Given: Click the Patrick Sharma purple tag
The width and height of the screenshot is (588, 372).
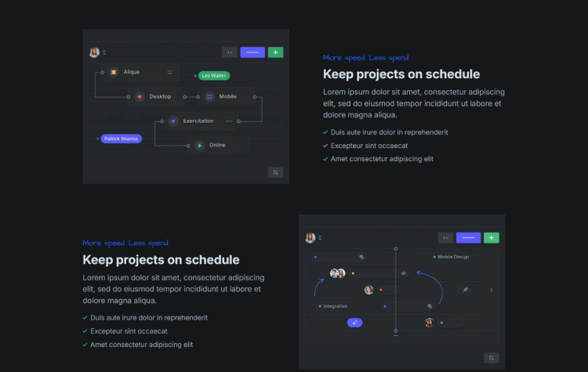Looking at the screenshot, I should click(x=120, y=139).
